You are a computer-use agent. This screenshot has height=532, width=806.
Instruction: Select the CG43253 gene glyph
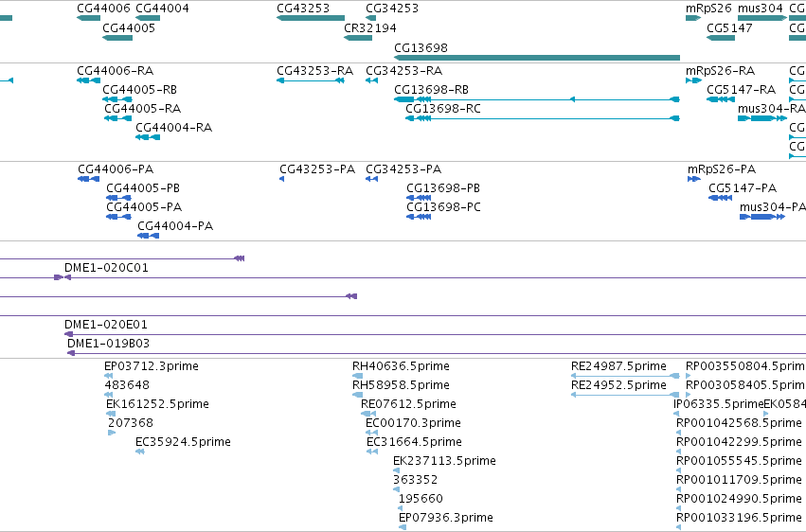pos(311,18)
